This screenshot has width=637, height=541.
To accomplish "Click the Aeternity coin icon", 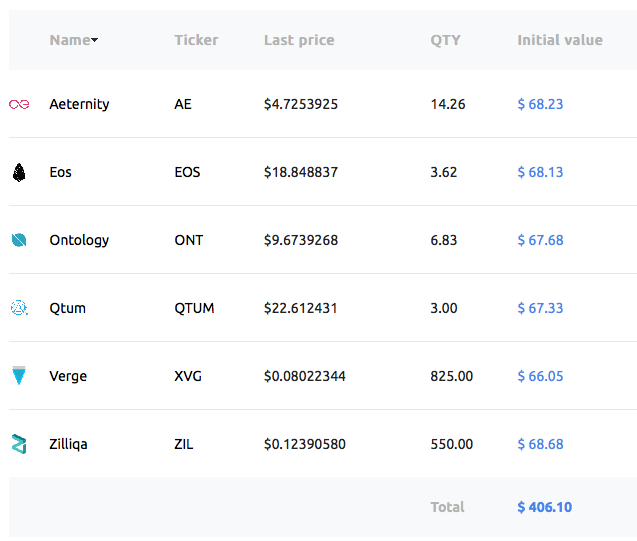I will 19,104.
